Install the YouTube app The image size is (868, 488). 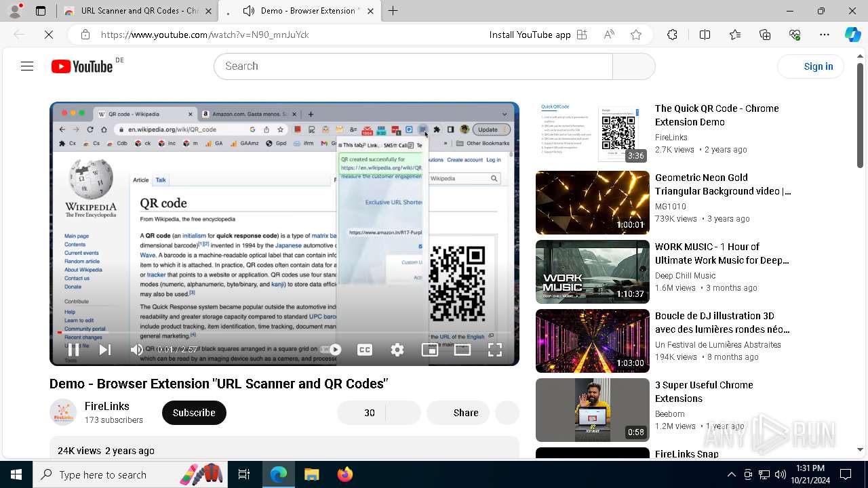pyautogui.click(x=538, y=35)
